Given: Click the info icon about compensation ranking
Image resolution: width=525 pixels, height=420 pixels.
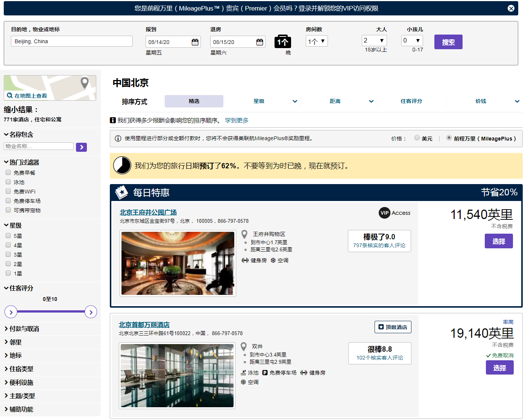Looking at the screenshot, I should (112, 120).
